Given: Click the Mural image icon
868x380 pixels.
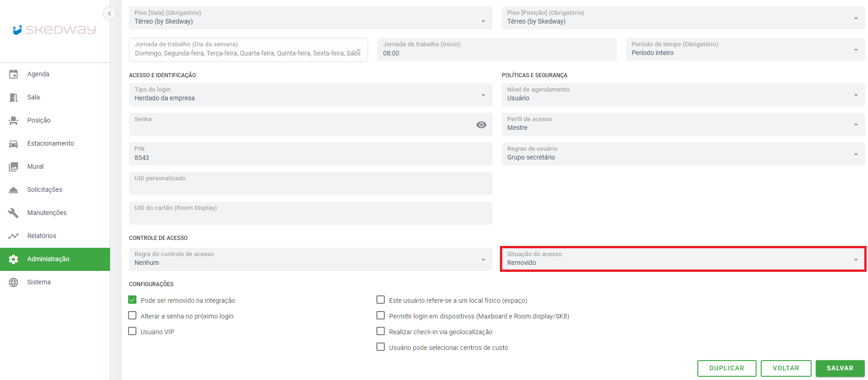Looking at the screenshot, I should [13, 166].
